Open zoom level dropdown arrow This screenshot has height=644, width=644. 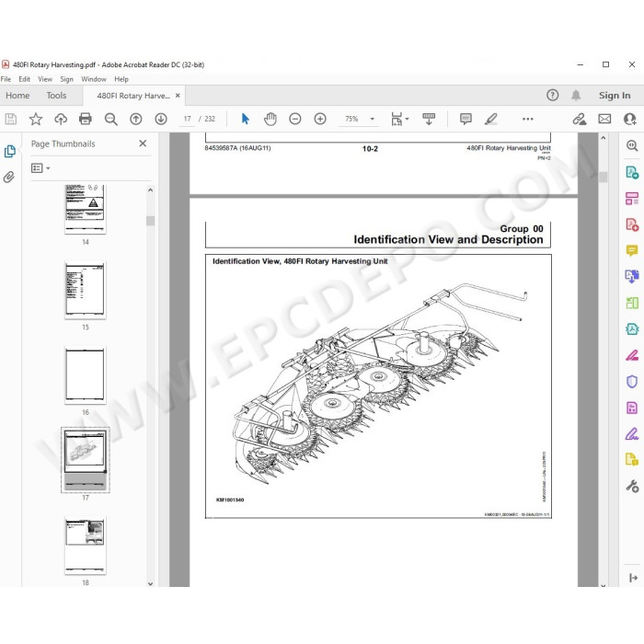pyautogui.click(x=372, y=119)
